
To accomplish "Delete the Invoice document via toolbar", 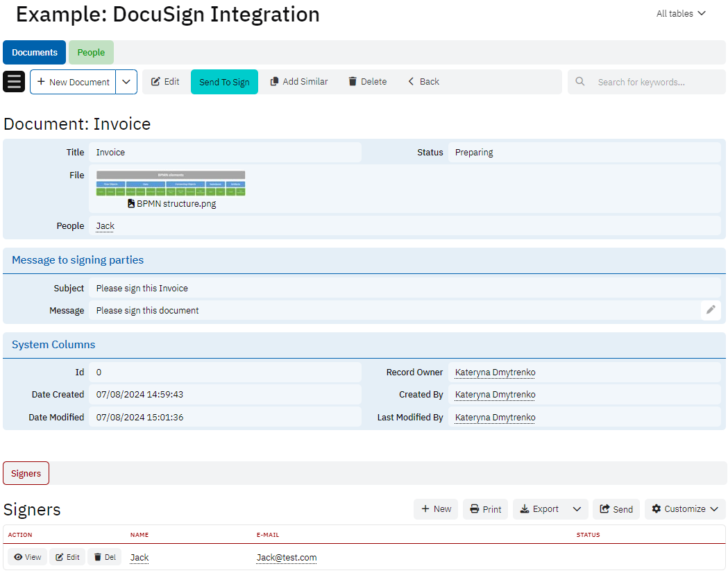I will 367,82.
